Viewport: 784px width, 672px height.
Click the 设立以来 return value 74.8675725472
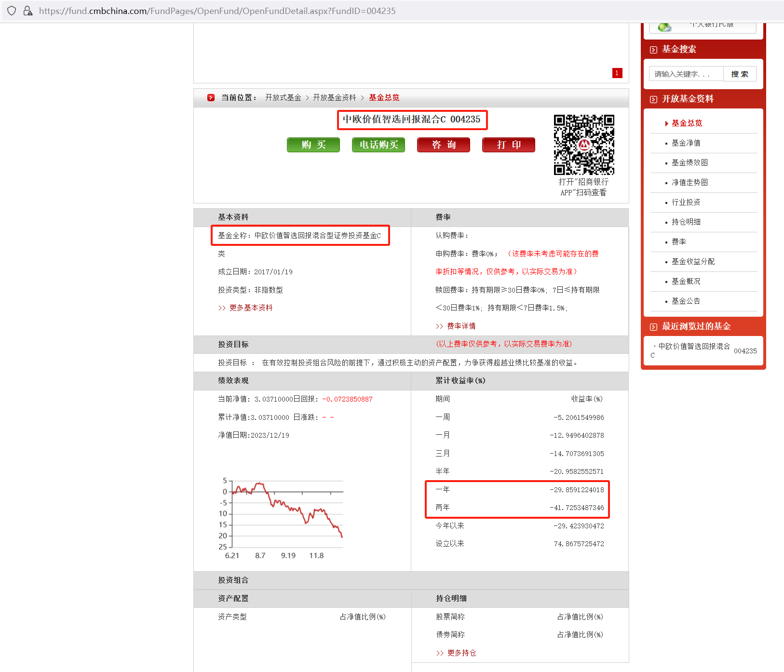coord(579,544)
